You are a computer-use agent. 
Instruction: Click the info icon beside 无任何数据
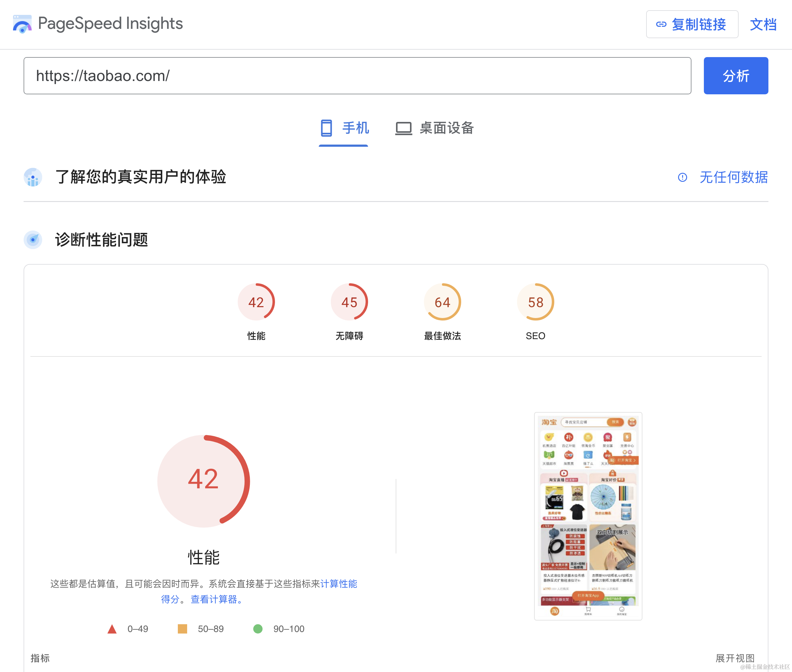point(682,177)
